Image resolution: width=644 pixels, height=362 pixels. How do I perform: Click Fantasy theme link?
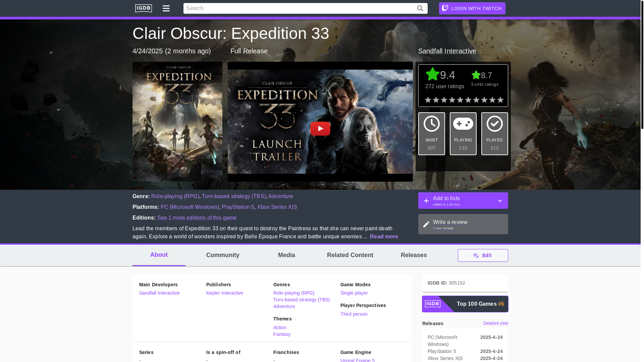[x=282, y=334]
